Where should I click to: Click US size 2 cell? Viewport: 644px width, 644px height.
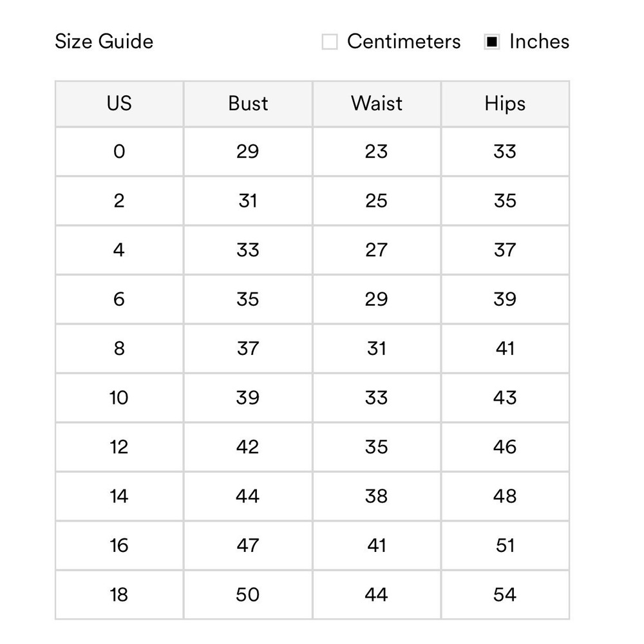click(x=119, y=201)
